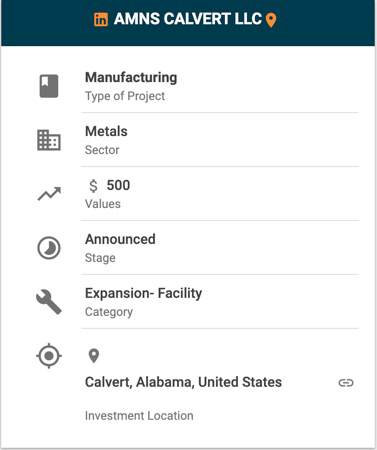Select the Manufacturing project type text
Viewport: 377px width, 450px height.
point(131,77)
